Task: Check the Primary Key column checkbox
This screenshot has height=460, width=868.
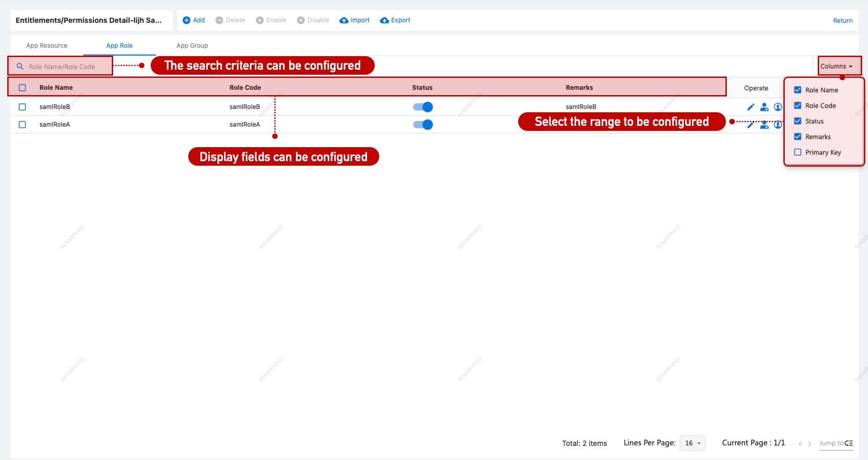Action: [798, 152]
